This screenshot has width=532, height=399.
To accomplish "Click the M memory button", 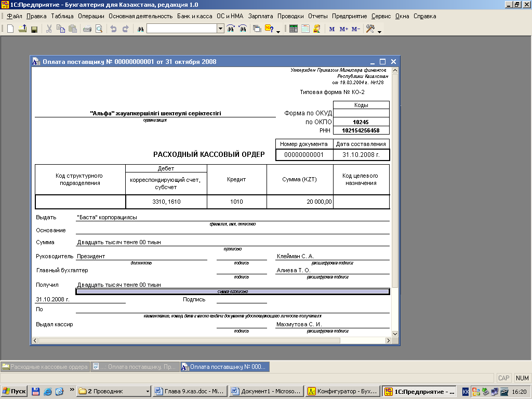I will click(332, 29).
